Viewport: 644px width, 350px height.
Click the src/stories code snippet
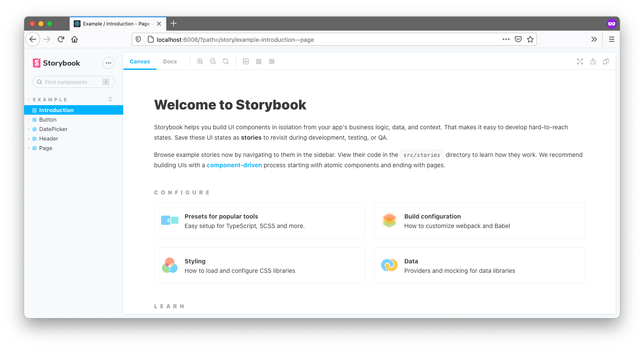(x=422, y=155)
